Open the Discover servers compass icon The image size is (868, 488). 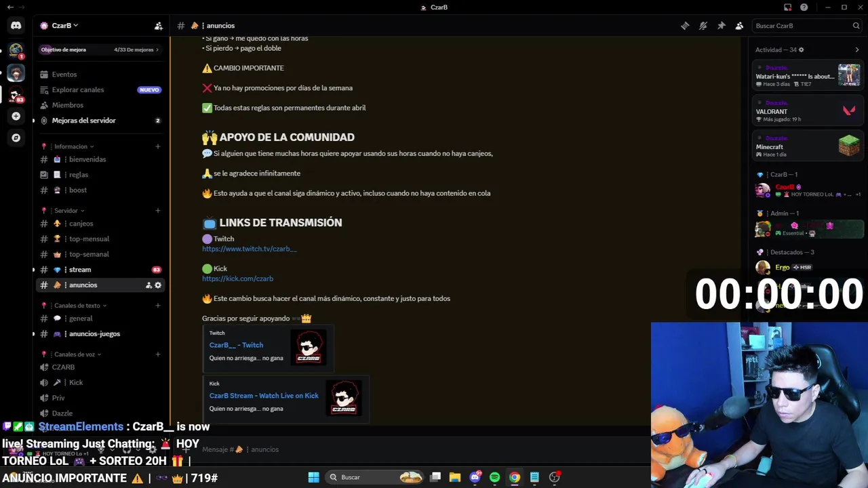click(16, 138)
